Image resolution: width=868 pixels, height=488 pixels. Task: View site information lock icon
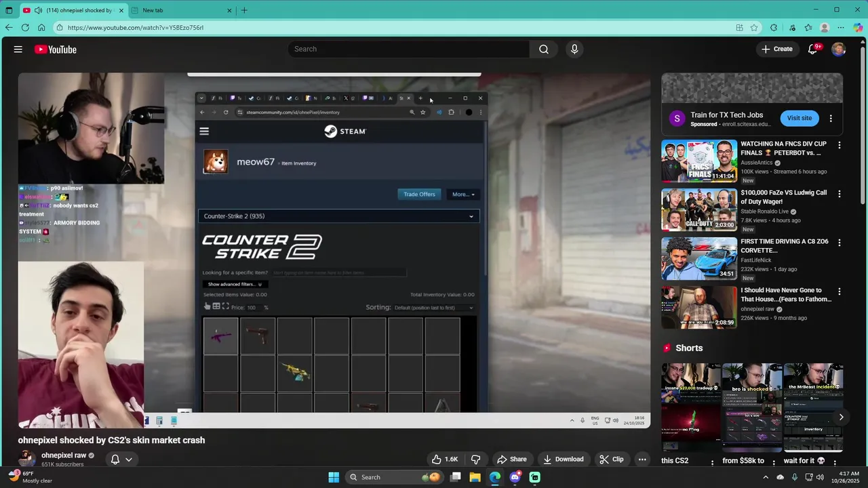tap(60, 28)
